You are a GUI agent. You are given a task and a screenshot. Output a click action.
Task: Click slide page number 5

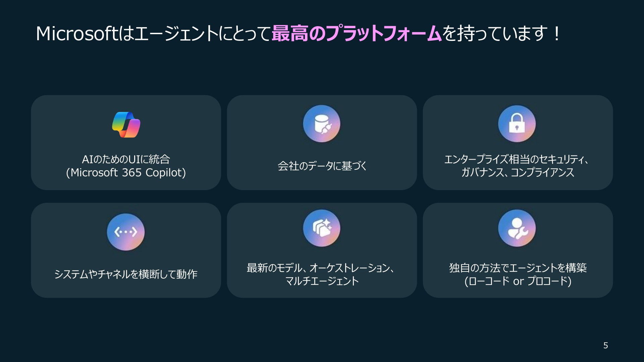coord(605,345)
